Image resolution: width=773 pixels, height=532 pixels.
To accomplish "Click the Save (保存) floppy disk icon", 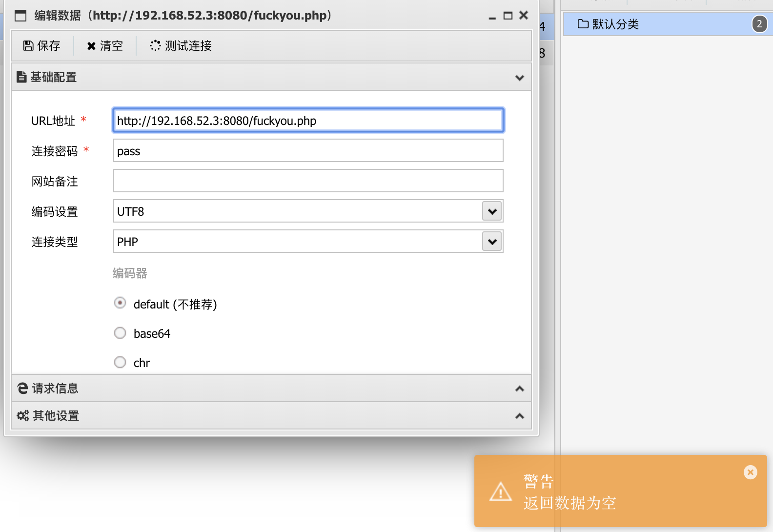I will point(28,46).
